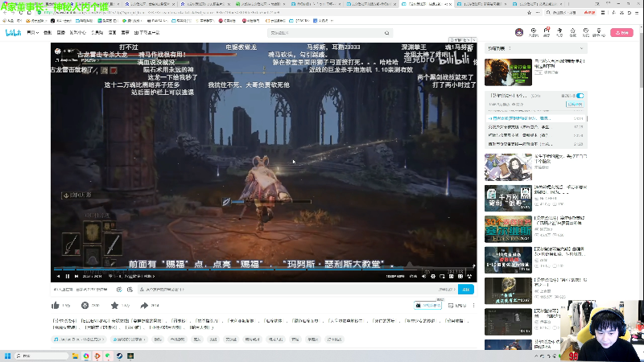Open messages icon with red badge
This screenshot has width=644, height=362.
tap(547, 32)
